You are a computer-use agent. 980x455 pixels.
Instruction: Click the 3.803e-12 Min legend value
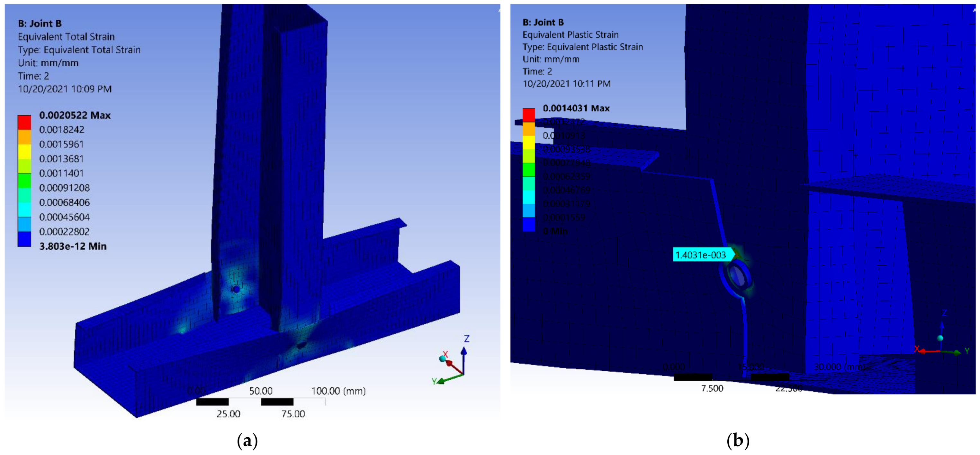[x=73, y=246]
